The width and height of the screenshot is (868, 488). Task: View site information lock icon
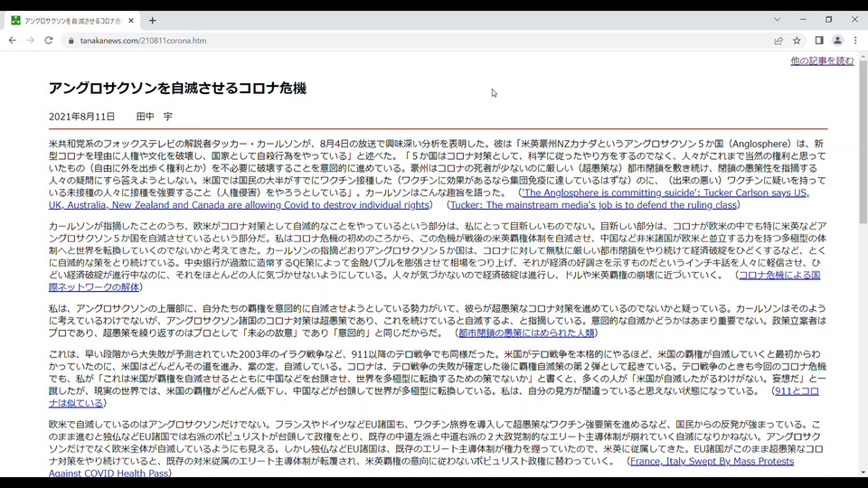point(71,41)
